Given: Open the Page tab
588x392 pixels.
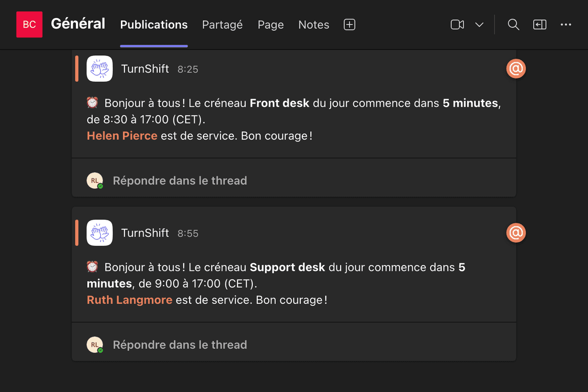Looking at the screenshot, I should 270,24.
